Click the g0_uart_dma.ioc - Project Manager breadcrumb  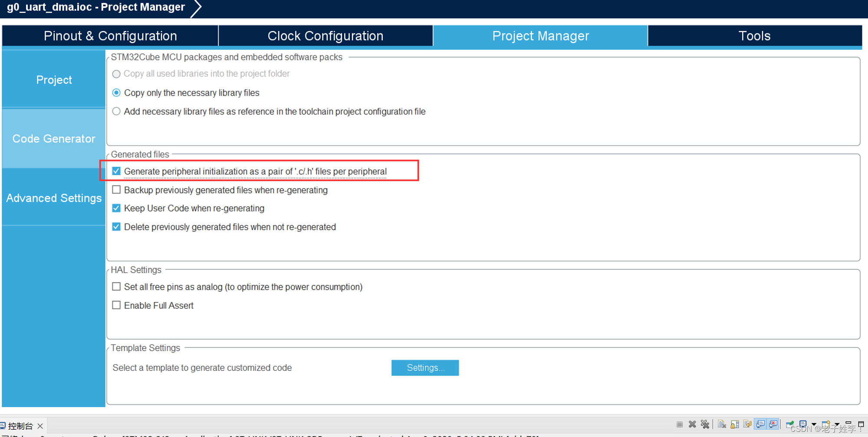click(96, 7)
